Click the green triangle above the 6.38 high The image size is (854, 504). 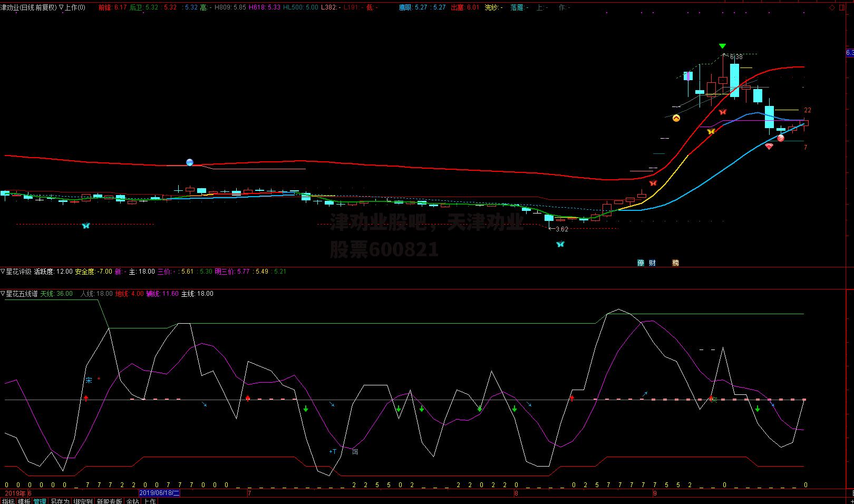(722, 46)
